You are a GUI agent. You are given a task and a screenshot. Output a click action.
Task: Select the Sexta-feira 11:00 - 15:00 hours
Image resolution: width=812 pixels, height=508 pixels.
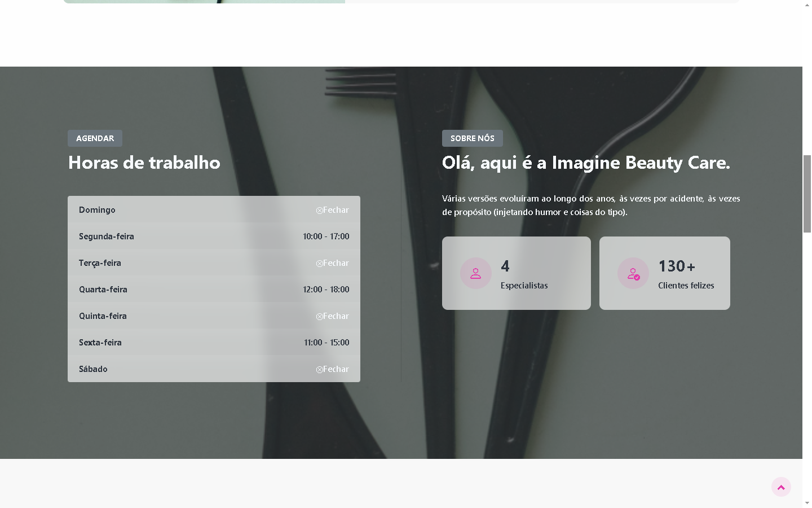click(326, 343)
